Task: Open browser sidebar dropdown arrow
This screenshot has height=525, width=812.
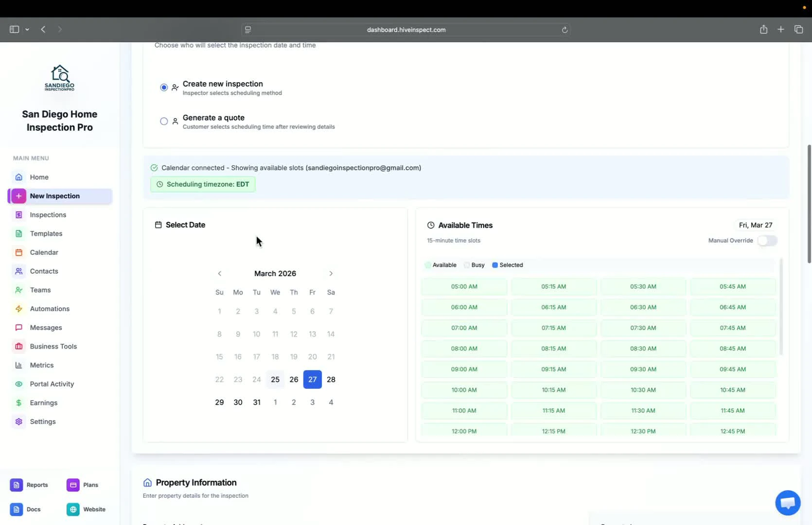Action: 27,30
